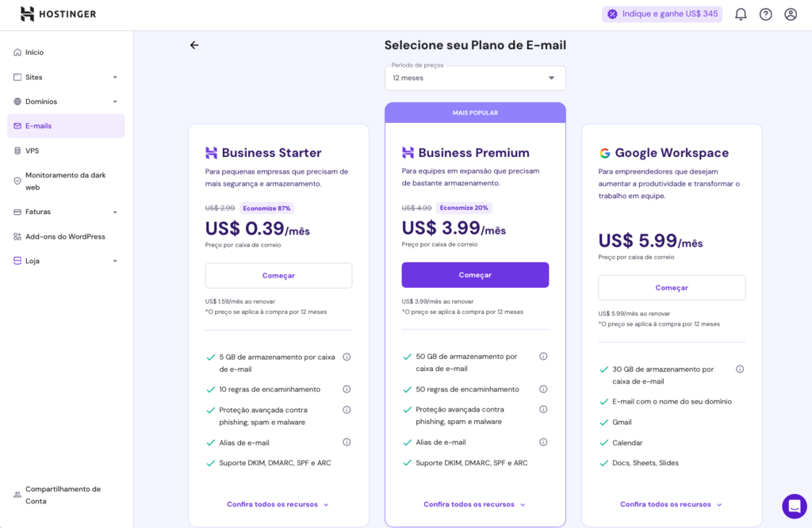
Task: Expand Business Premium Confira todos os recursos
Action: [475, 504]
